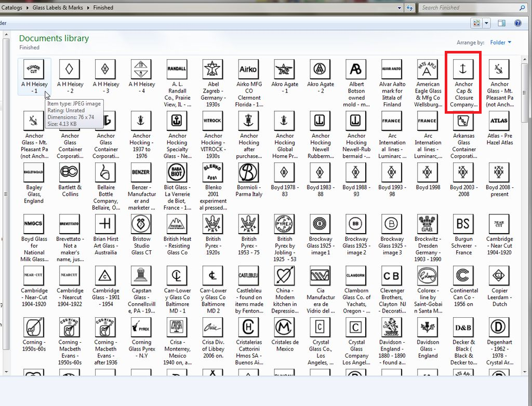The height and width of the screenshot is (406, 532).
Task: Select the A H Heisey - 1 file
Action: click(34, 69)
